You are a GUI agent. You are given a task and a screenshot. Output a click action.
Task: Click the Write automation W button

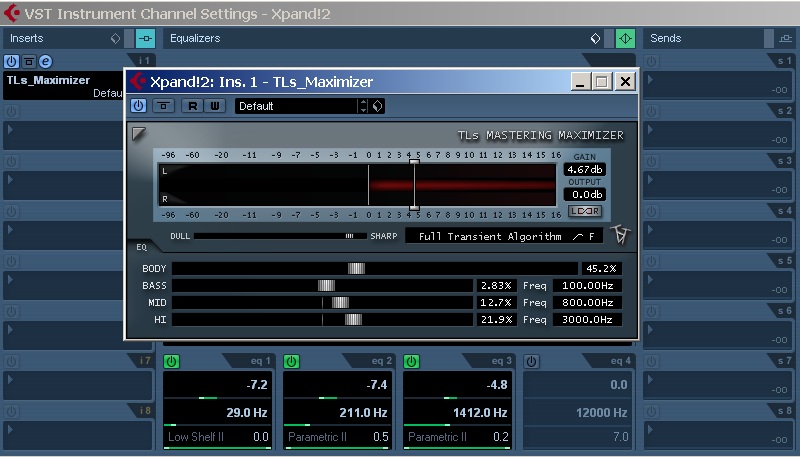coord(215,106)
